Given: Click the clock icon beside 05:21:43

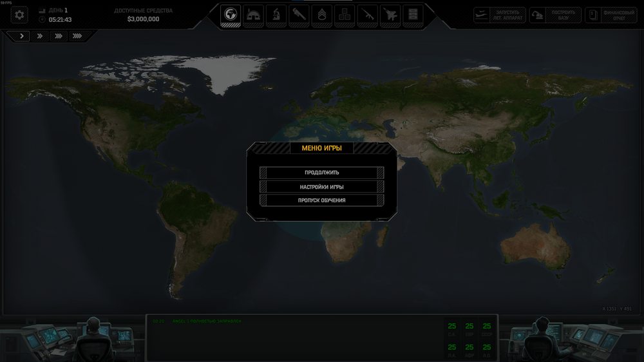Looking at the screenshot, I should 42,19.
